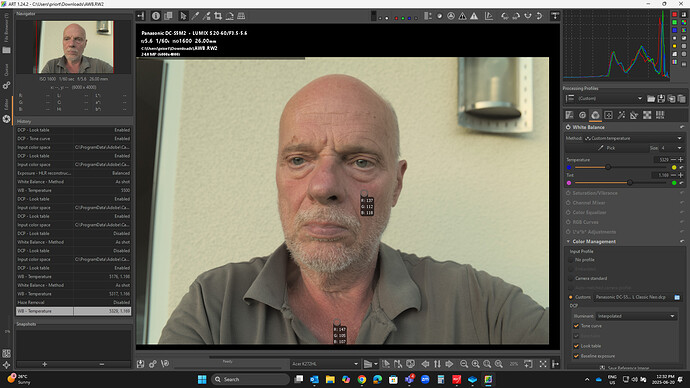Enable the DCP Tone curve checkbox
Screen dimensions: 690x388
[x=576, y=326]
